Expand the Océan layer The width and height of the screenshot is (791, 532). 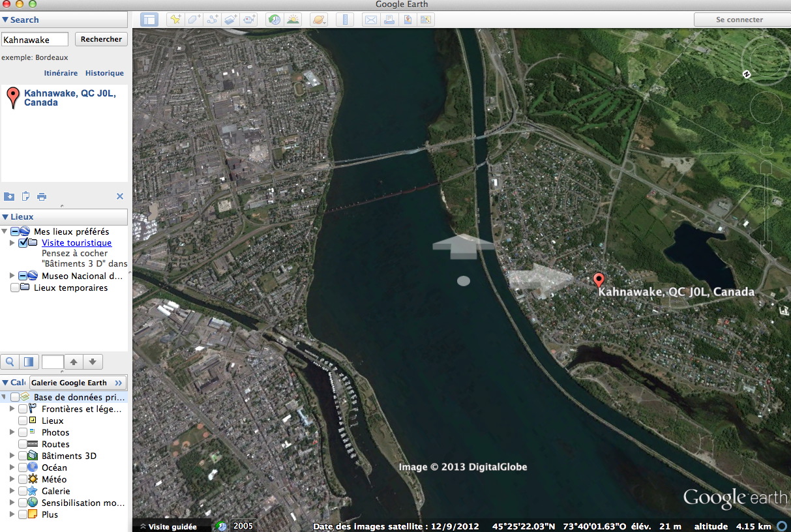click(x=12, y=467)
